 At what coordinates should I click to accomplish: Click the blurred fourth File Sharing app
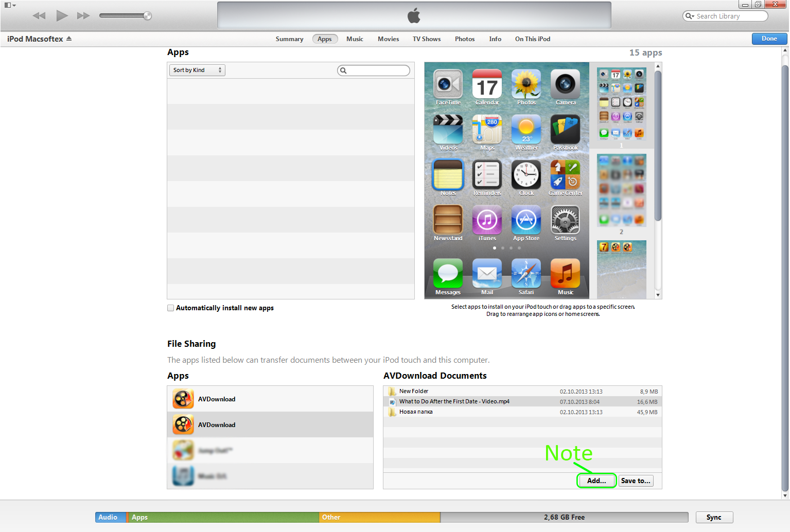[270, 476]
